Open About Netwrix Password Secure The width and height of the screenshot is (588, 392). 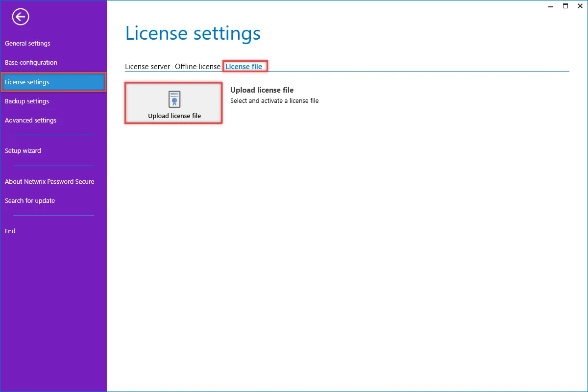coord(49,182)
